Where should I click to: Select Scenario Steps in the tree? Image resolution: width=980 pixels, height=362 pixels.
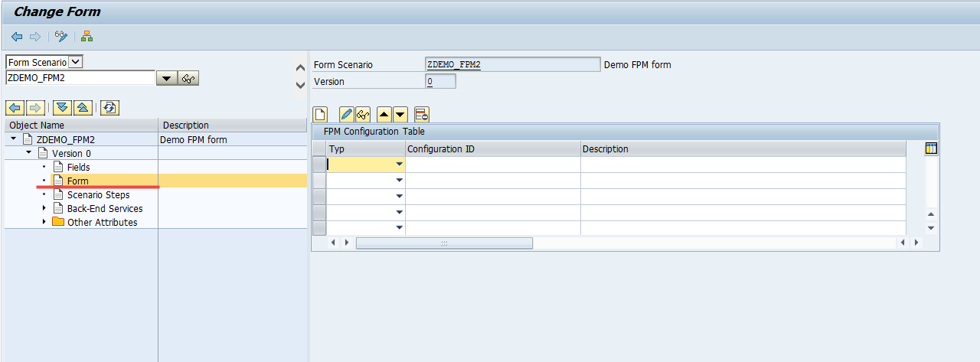[98, 194]
